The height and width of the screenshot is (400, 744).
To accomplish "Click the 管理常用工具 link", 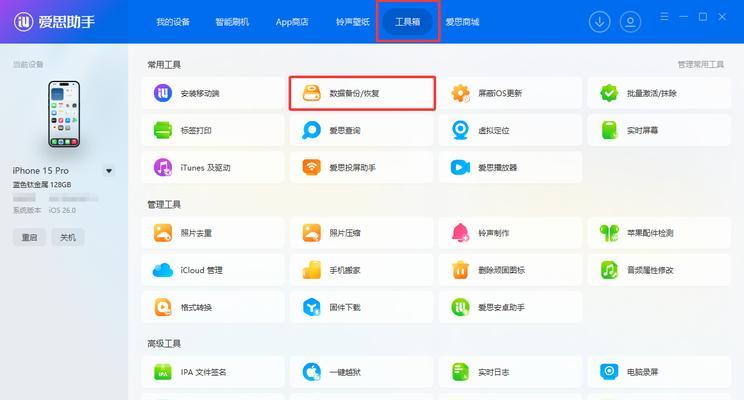I will (701, 65).
